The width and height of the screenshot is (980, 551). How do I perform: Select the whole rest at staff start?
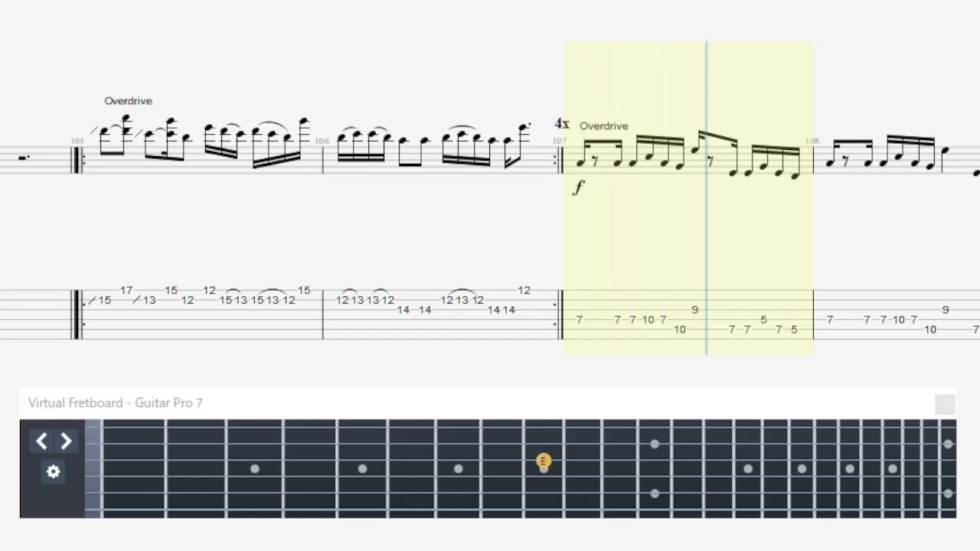[x=24, y=158]
